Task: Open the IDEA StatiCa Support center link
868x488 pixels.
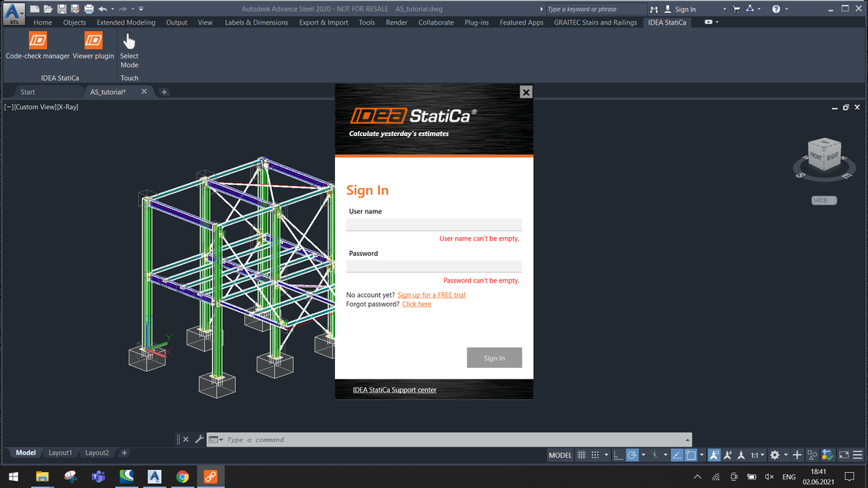Action: [394, 390]
